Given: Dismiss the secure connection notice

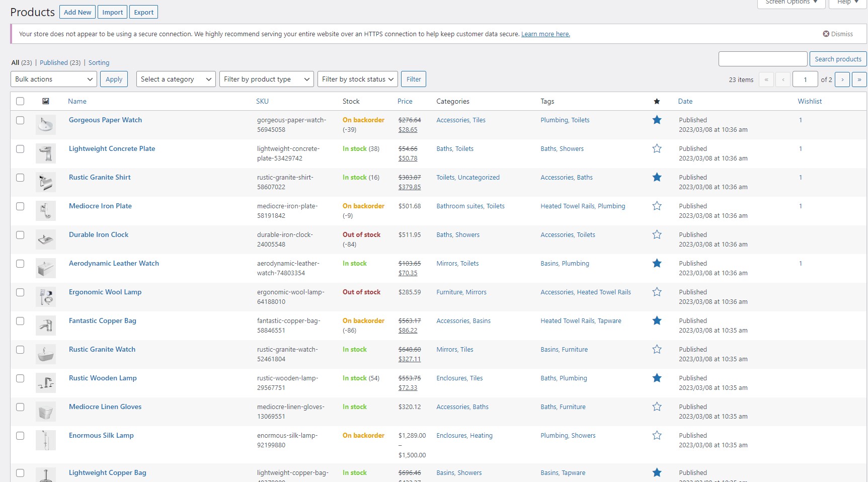Looking at the screenshot, I should [838, 34].
